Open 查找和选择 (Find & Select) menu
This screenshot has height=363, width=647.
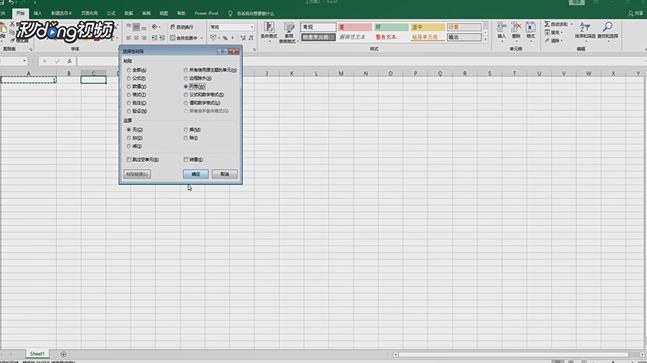[x=607, y=31]
